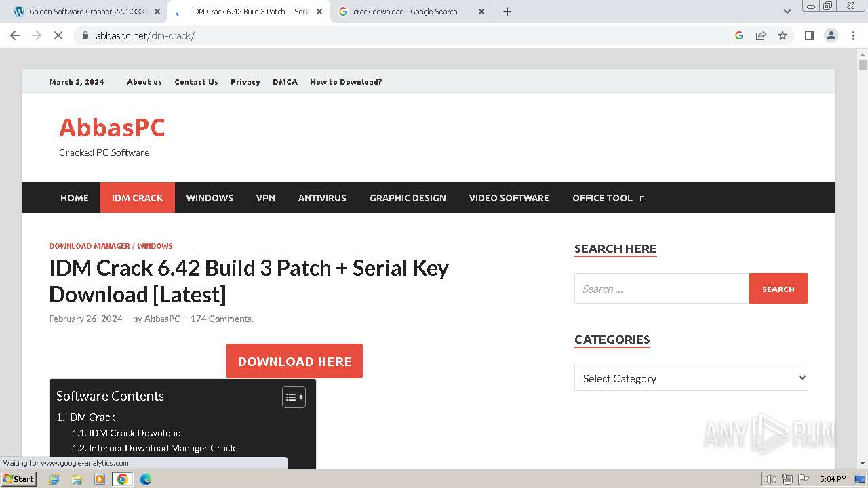868x488 pixels.
Task: Go to HOME in the nav menu
Action: pos(75,198)
